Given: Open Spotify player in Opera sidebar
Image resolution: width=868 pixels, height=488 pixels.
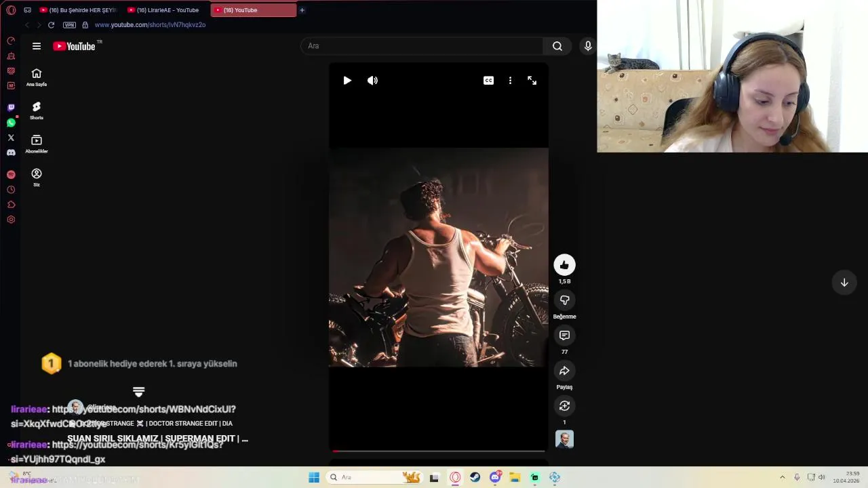Looking at the screenshot, I should click(x=11, y=174).
